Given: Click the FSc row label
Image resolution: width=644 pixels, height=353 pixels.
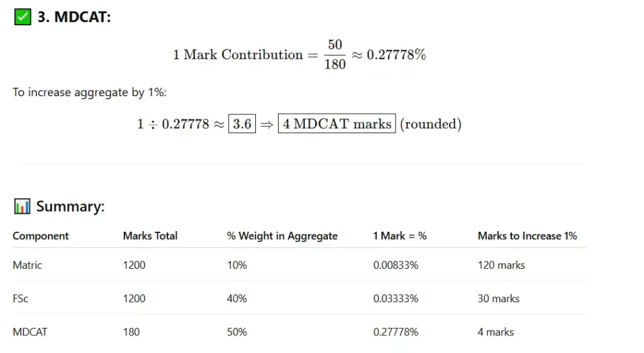Looking at the screenshot, I should click(21, 298).
